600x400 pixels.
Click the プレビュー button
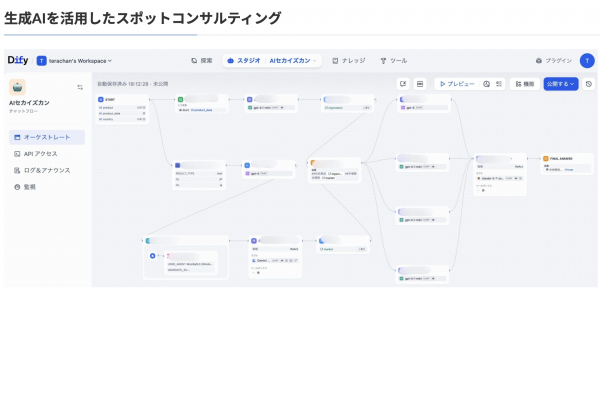(x=456, y=84)
